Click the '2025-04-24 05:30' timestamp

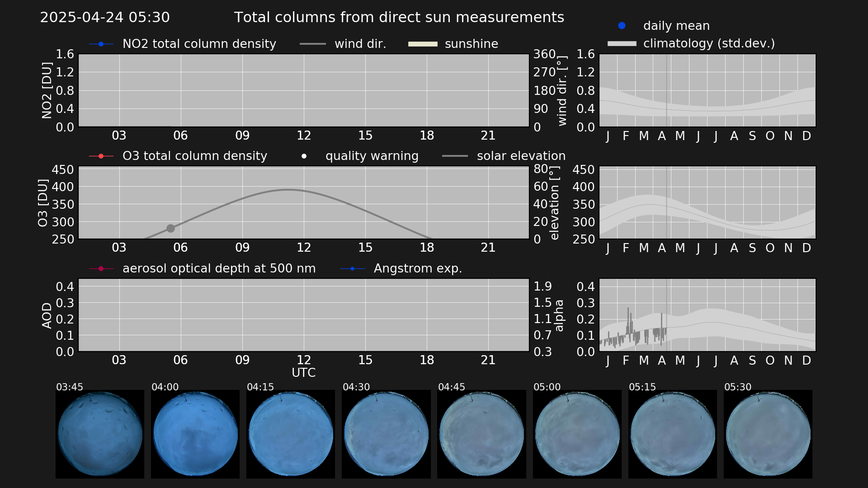105,17
